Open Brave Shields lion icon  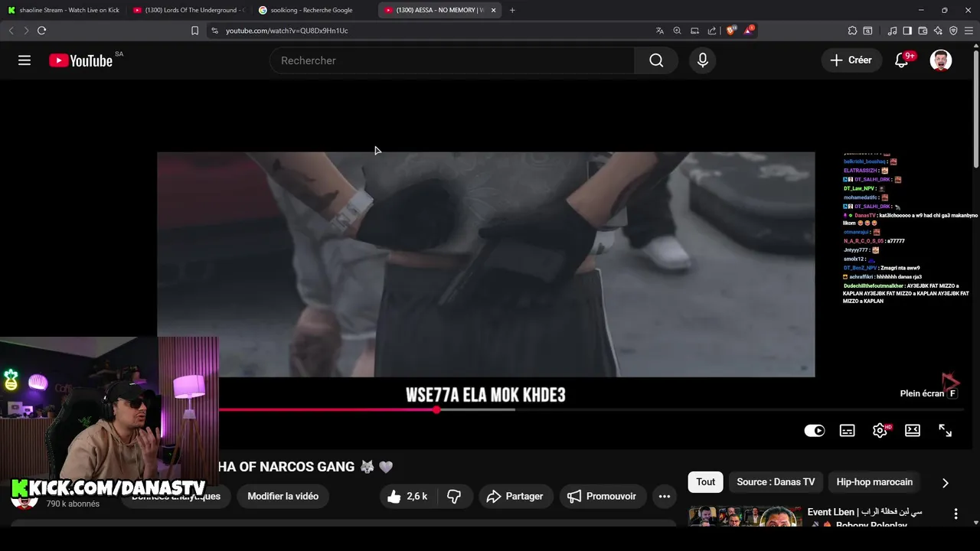pyautogui.click(x=731, y=31)
